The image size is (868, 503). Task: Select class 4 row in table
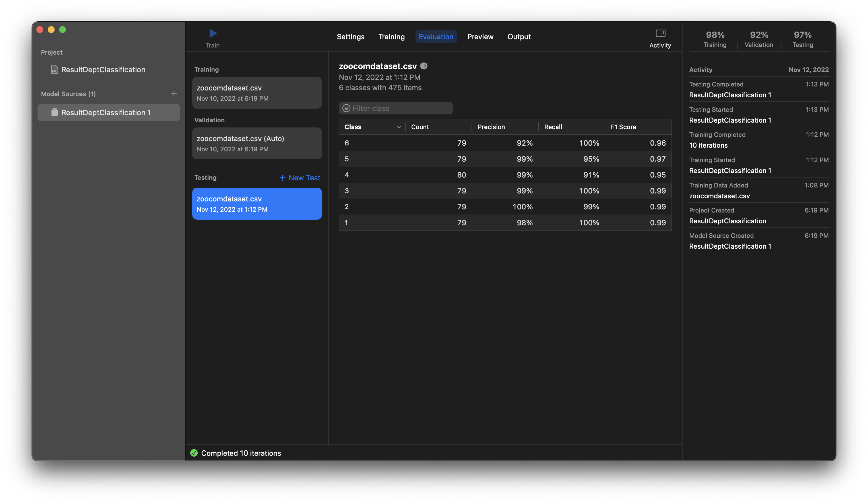(x=505, y=175)
